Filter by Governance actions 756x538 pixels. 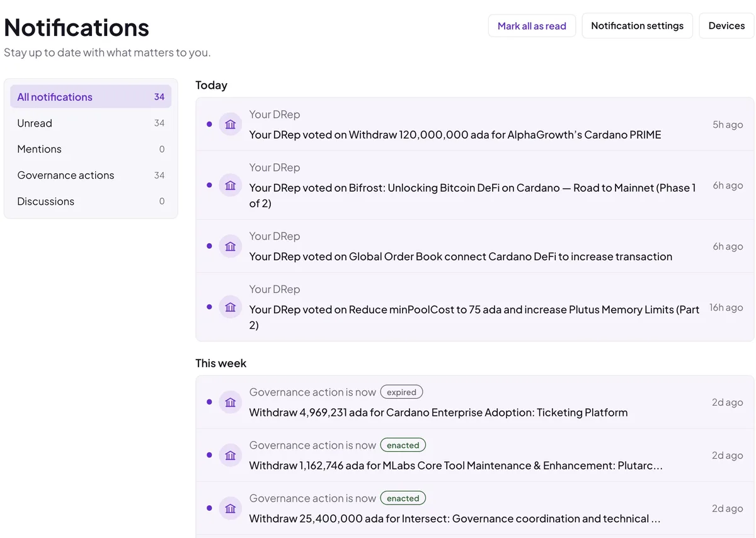pos(91,175)
